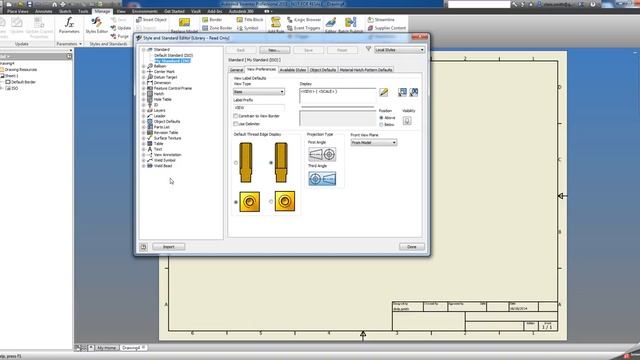
Task: Open the Local Styles filter dropdown
Action: coord(400,50)
